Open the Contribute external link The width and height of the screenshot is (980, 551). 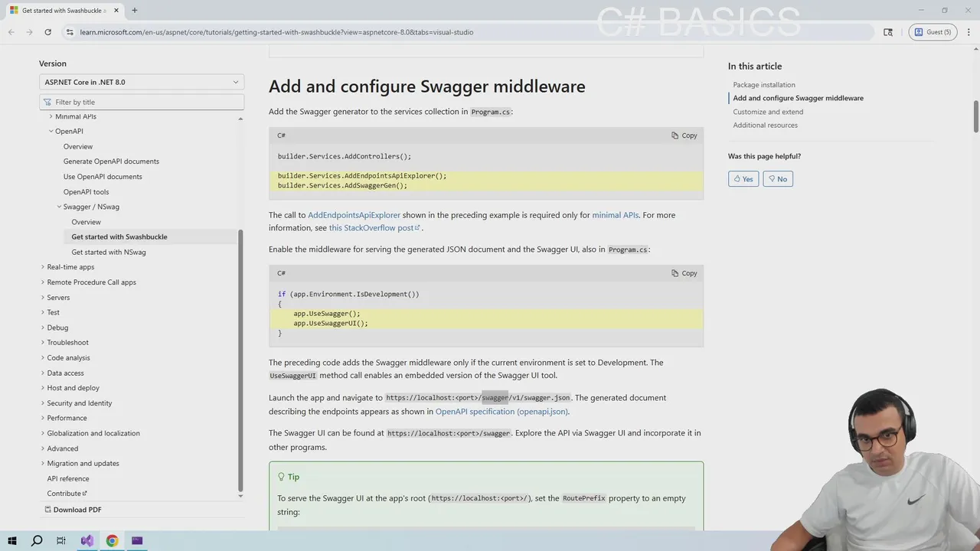click(x=67, y=494)
